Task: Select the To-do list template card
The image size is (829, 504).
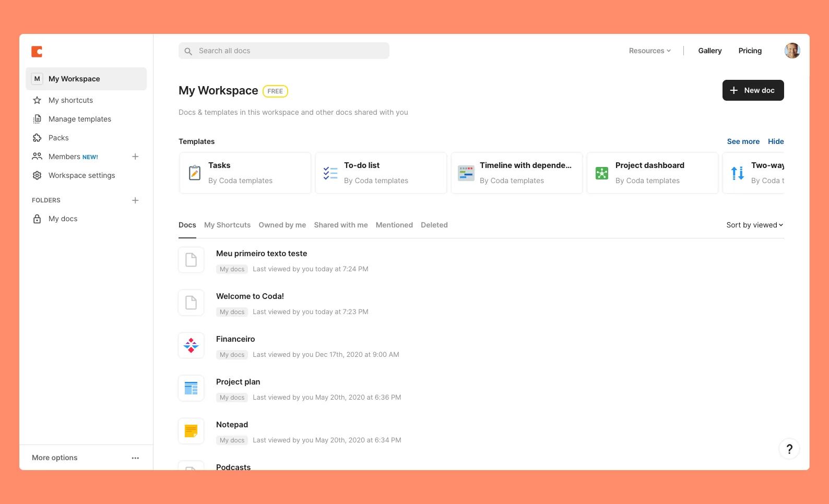Action: click(381, 173)
